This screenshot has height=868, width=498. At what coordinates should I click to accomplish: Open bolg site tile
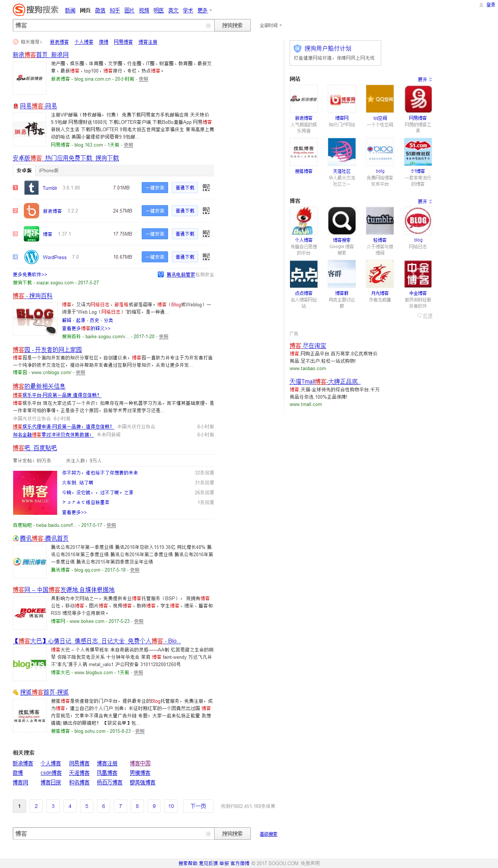pyautogui.click(x=380, y=152)
